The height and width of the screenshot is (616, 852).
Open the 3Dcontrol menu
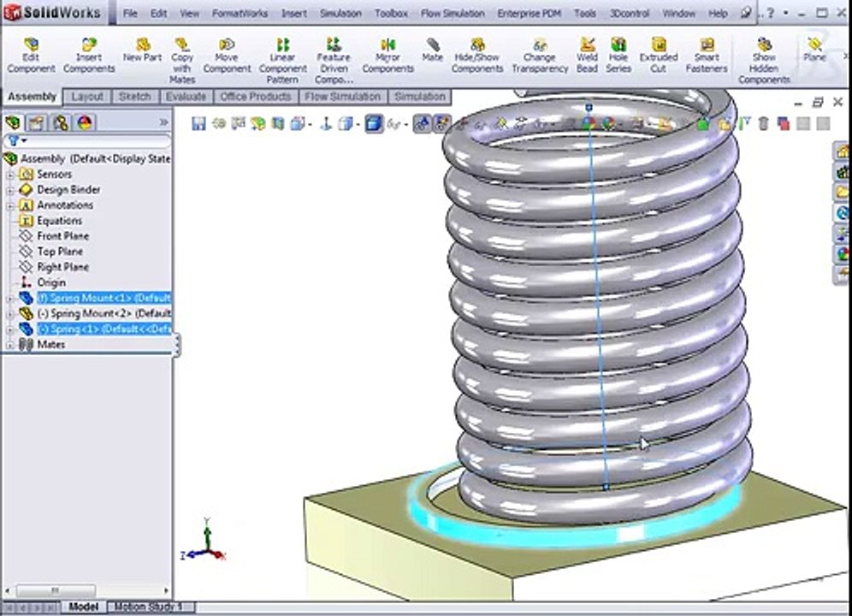630,13
